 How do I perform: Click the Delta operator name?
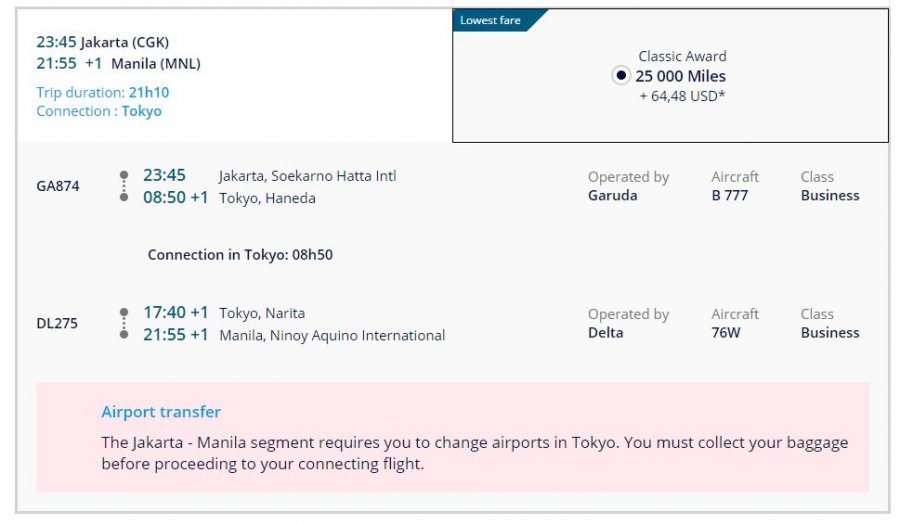tap(605, 333)
